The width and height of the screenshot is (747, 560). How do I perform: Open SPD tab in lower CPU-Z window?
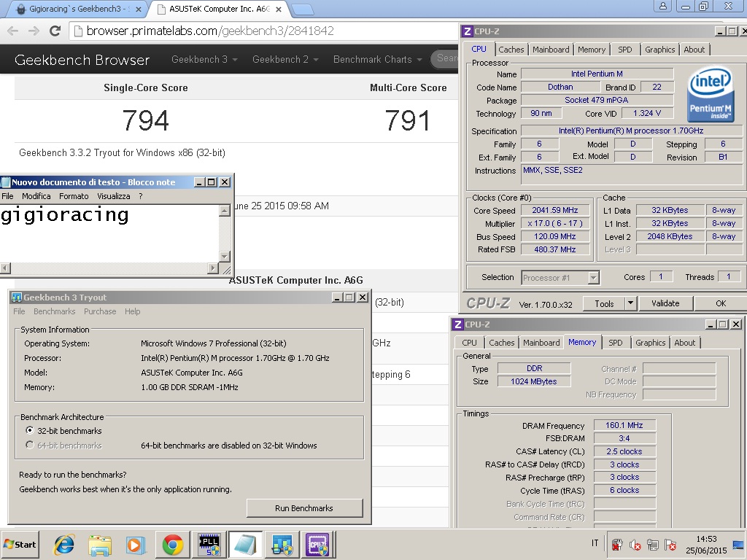pos(616,343)
